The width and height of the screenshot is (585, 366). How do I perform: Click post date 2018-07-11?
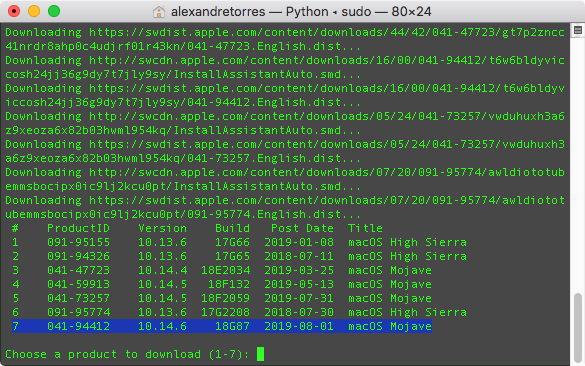pyautogui.click(x=299, y=256)
